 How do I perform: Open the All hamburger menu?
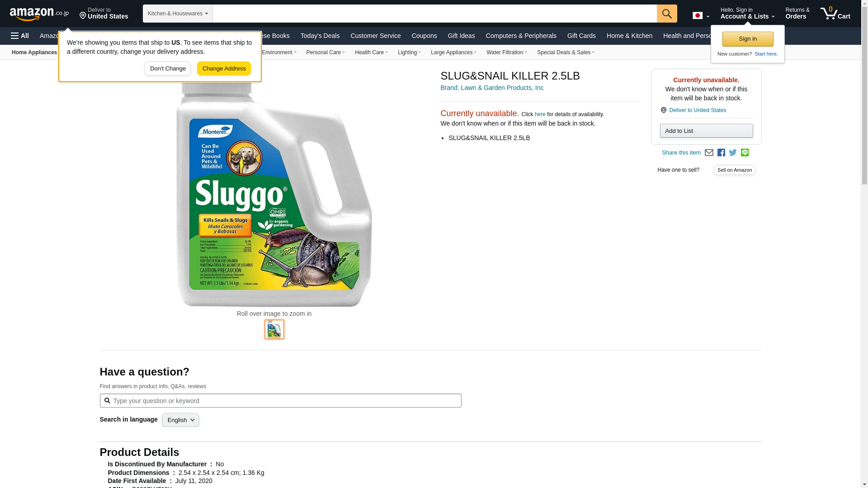(20, 36)
